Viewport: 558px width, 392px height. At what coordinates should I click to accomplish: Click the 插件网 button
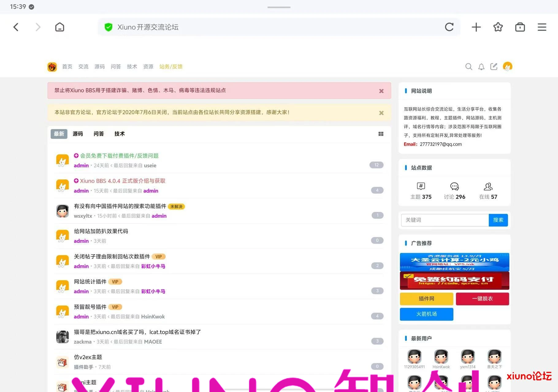426,299
